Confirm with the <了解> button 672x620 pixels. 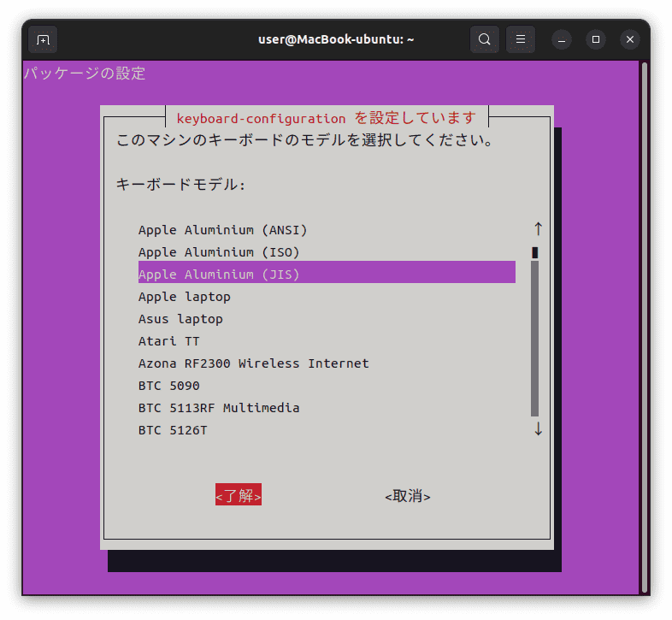[239, 495]
